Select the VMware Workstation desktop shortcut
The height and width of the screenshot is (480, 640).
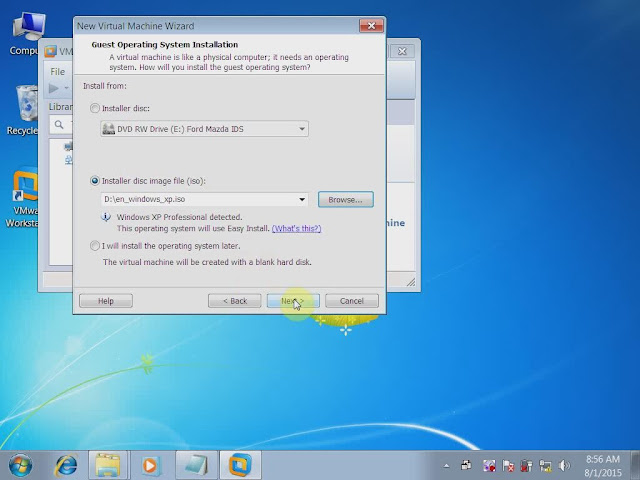[22, 199]
